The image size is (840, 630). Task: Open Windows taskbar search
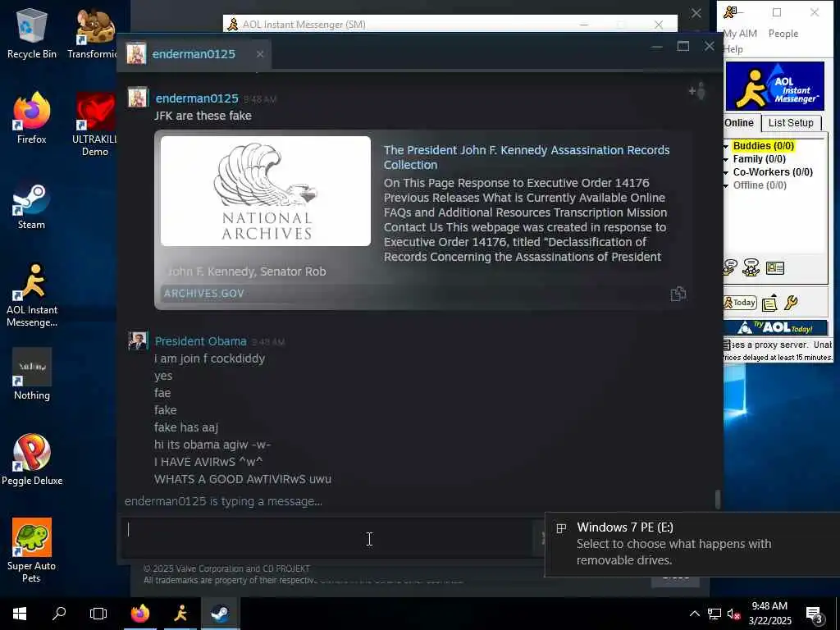[x=59, y=614]
